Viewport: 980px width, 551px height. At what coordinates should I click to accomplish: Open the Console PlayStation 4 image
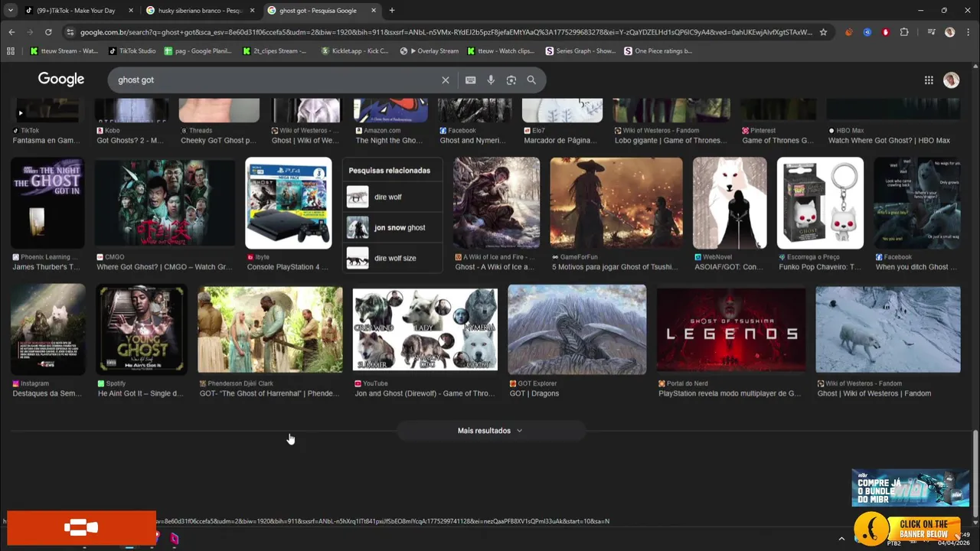(288, 203)
